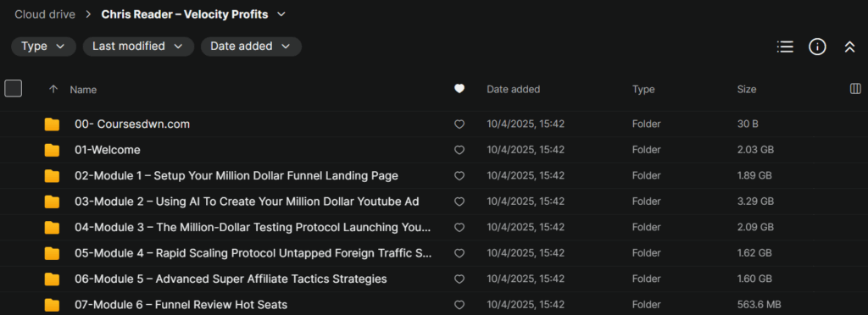Sort by Size column header
Image resolution: width=868 pixels, height=315 pixels.
pyautogui.click(x=747, y=89)
